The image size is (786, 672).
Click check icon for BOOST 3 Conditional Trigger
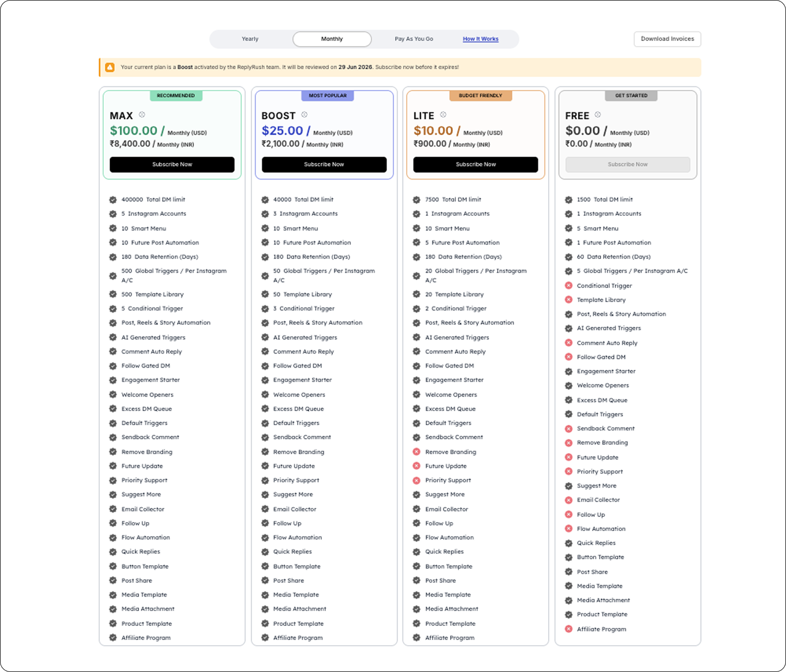[265, 309]
